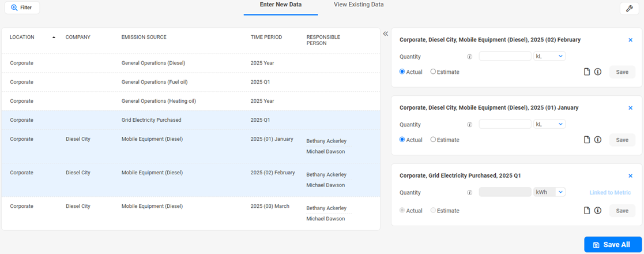Click 2025 Q1 in Fuel oil row
644x254 pixels.
point(259,82)
